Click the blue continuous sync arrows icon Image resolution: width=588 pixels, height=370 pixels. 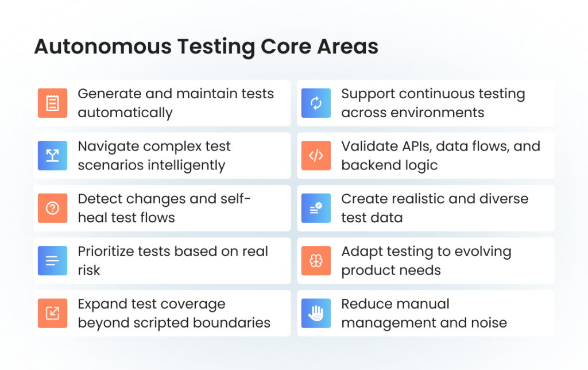(x=316, y=103)
